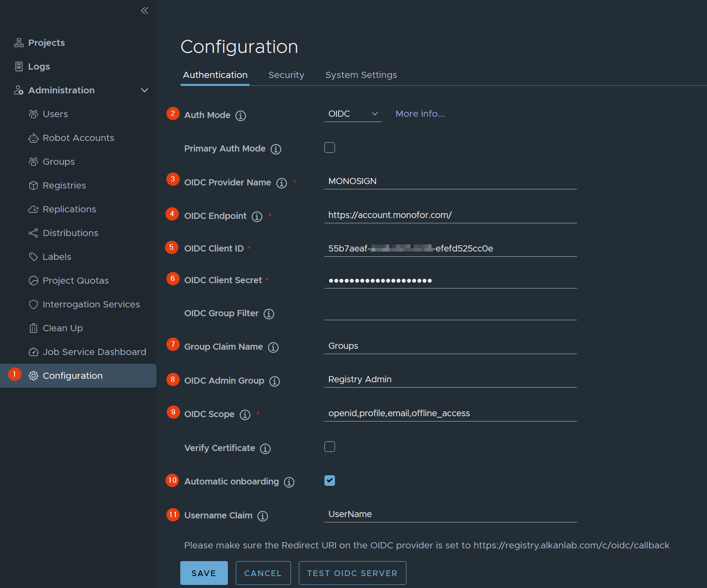Click the Replications cloud icon

33,209
